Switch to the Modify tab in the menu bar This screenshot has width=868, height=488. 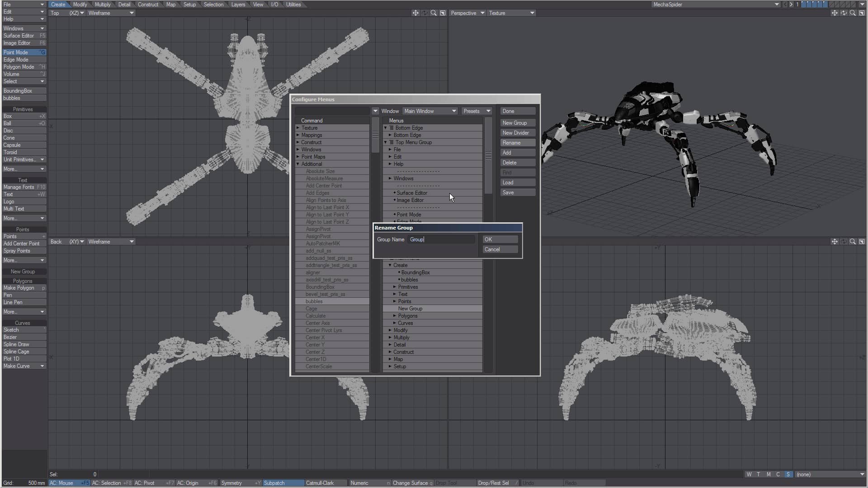point(80,4)
